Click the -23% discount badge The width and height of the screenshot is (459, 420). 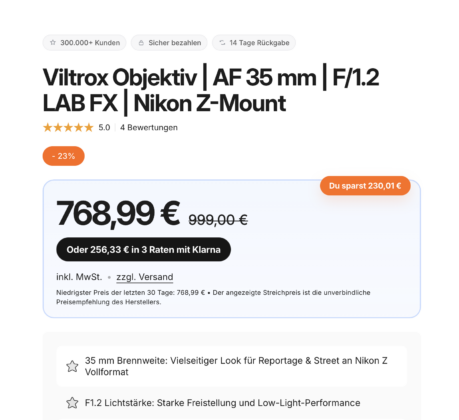[x=63, y=156]
